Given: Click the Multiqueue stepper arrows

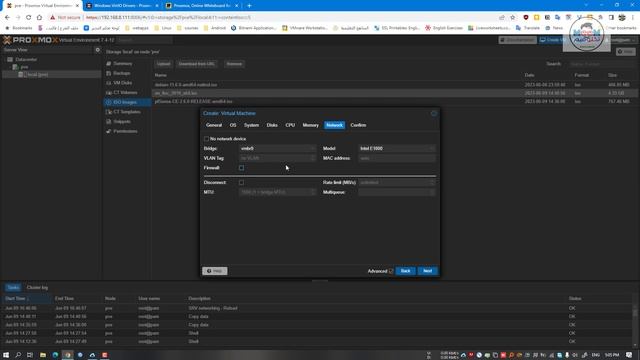Looking at the screenshot, I should click(x=433, y=192).
